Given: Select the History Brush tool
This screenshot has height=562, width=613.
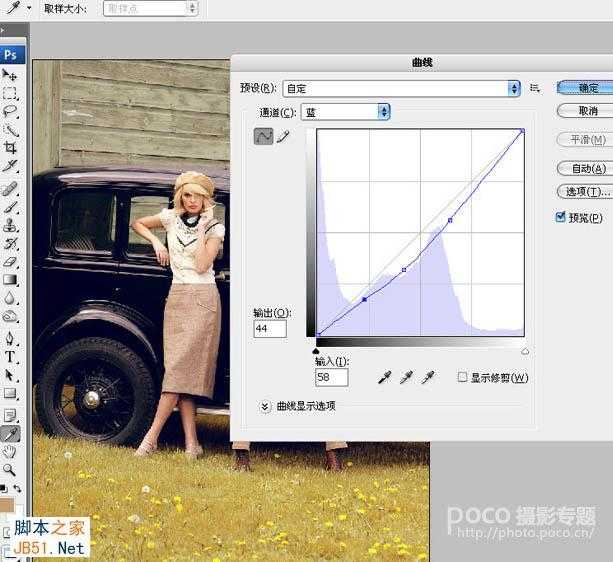Looking at the screenshot, I should tap(9, 244).
